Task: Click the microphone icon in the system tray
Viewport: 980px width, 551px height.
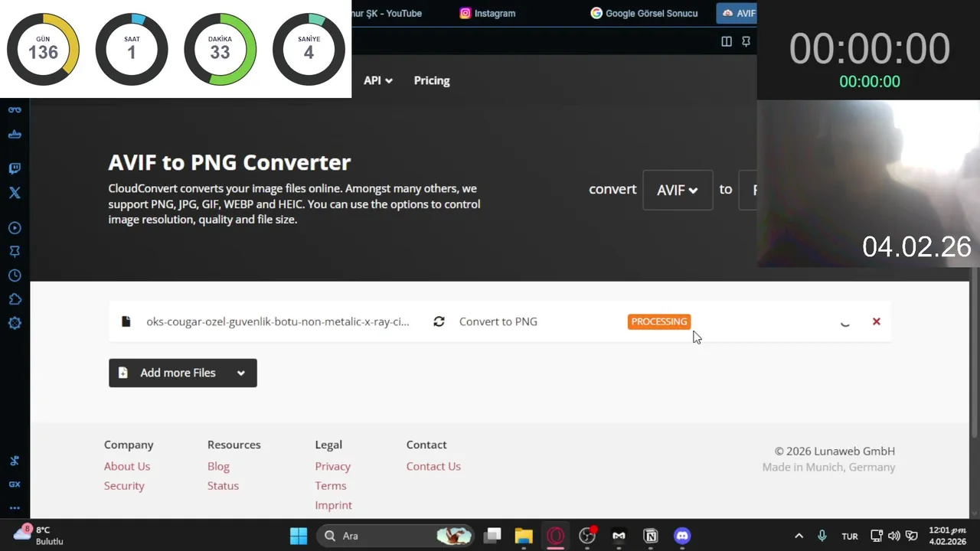Action: [822, 536]
